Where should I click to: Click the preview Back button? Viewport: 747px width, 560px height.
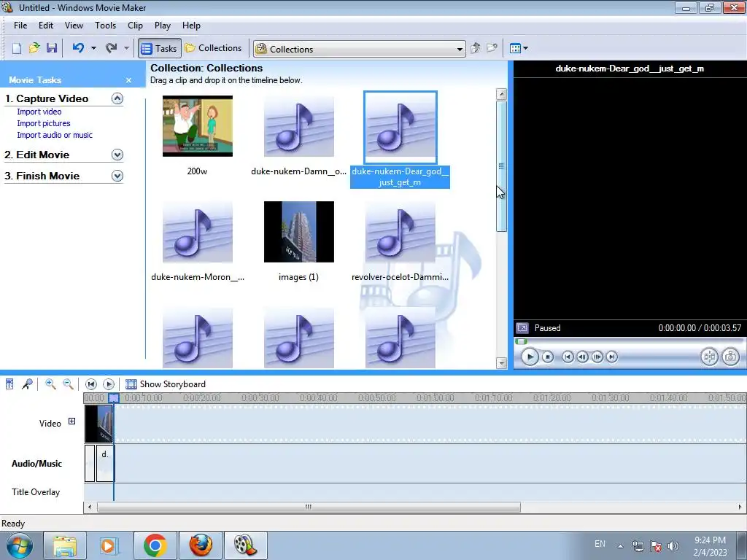568,357
